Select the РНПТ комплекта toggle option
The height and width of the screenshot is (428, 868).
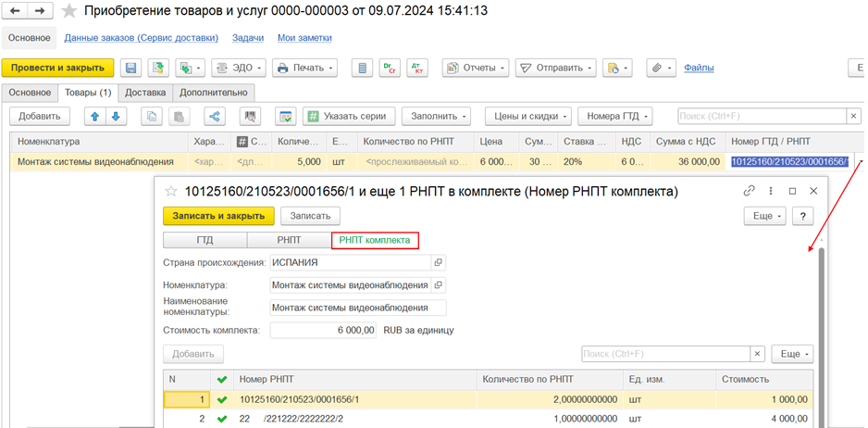coord(375,240)
